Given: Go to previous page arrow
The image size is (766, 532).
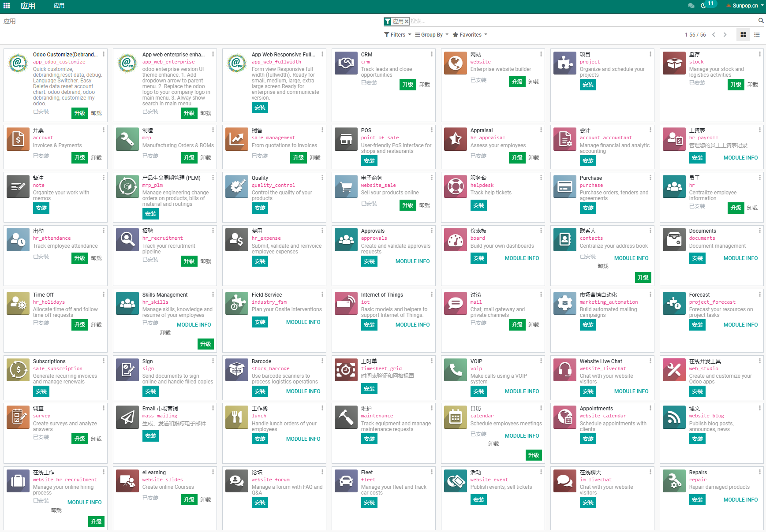Looking at the screenshot, I should pyautogui.click(x=714, y=35).
